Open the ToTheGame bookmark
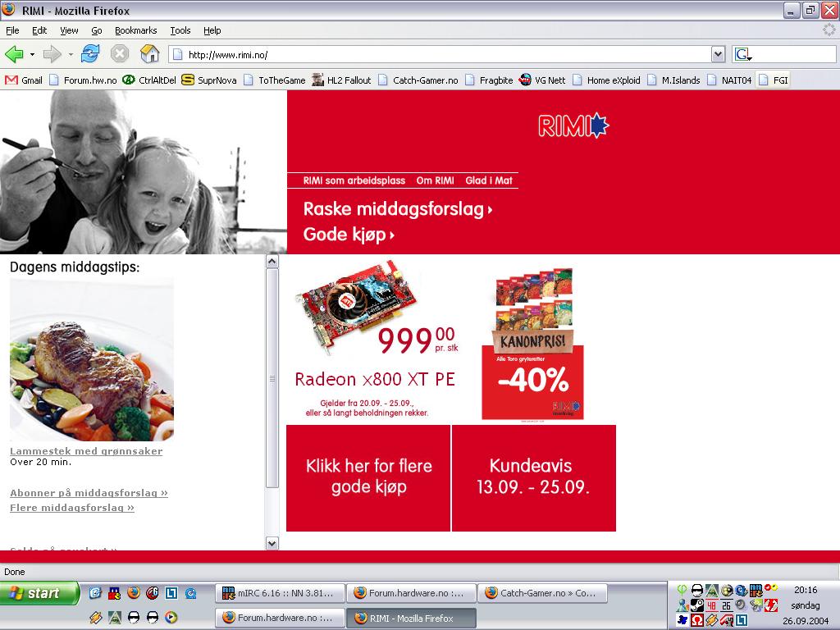 click(x=274, y=80)
